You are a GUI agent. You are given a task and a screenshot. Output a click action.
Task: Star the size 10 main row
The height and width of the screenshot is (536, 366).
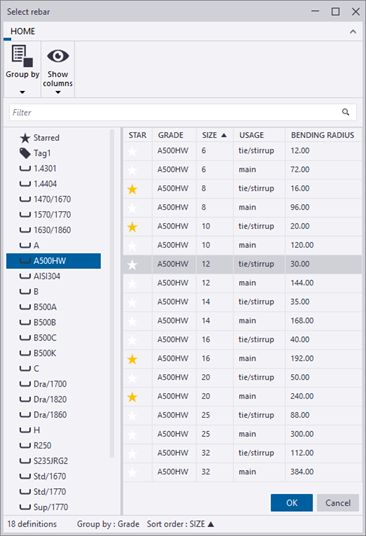pos(132,245)
